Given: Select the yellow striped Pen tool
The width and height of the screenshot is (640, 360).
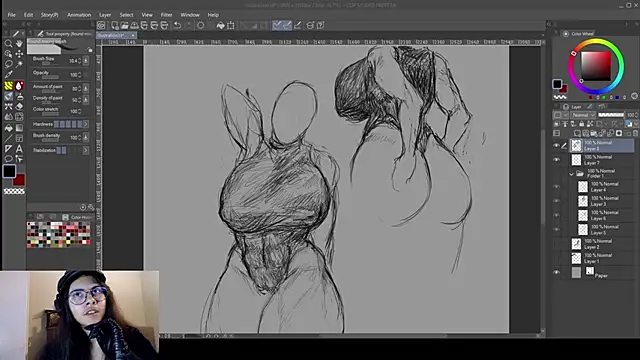Looking at the screenshot, I should [8, 86].
